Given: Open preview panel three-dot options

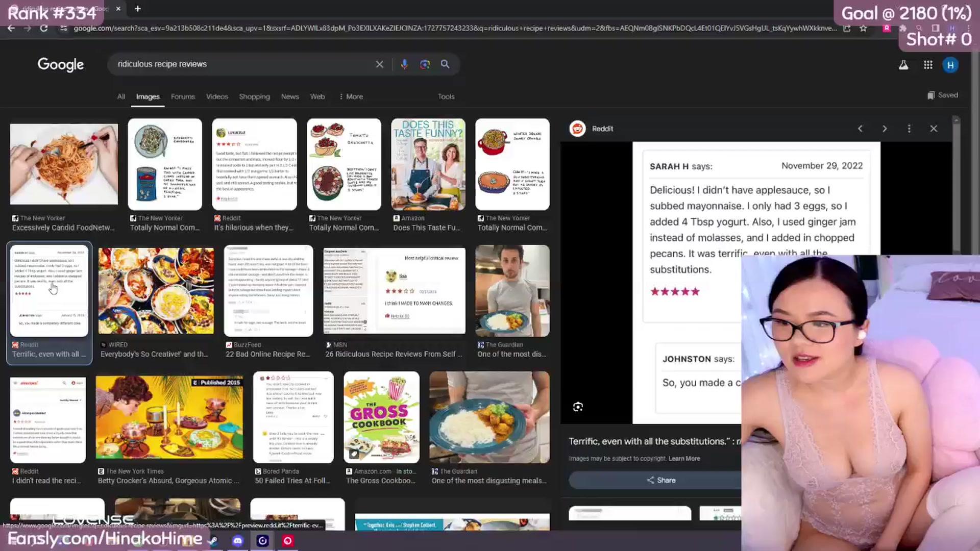Looking at the screenshot, I should [x=909, y=129].
